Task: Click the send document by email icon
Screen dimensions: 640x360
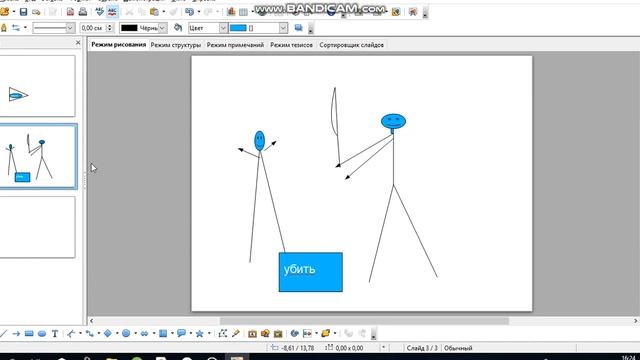Action: tap(36, 12)
